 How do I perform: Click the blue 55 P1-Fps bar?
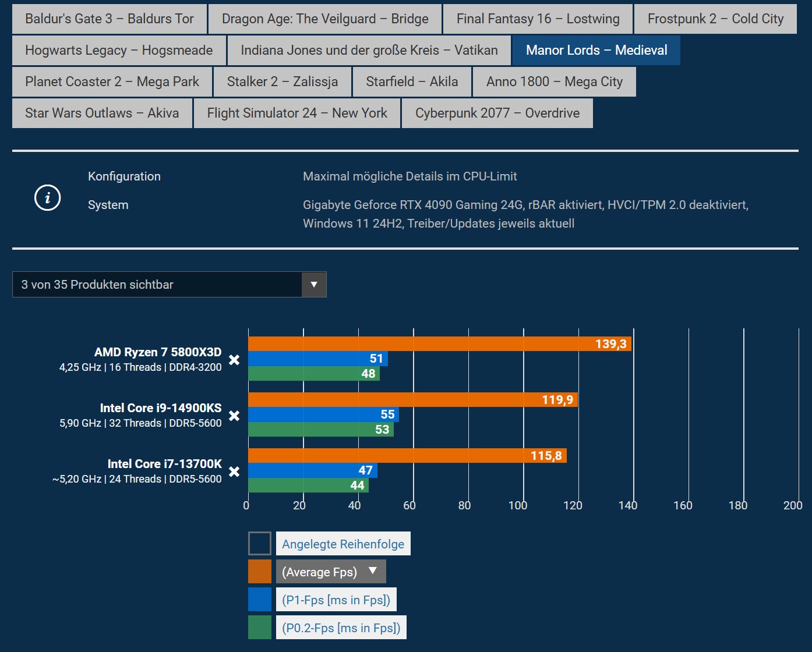click(x=324, y=414)
